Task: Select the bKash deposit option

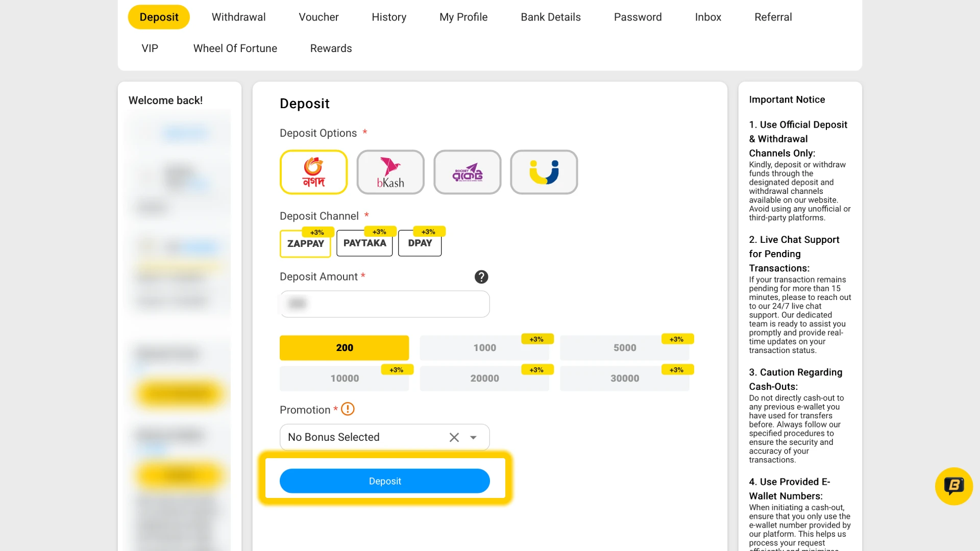Action: pyautogui.click(x=390, y=172)
